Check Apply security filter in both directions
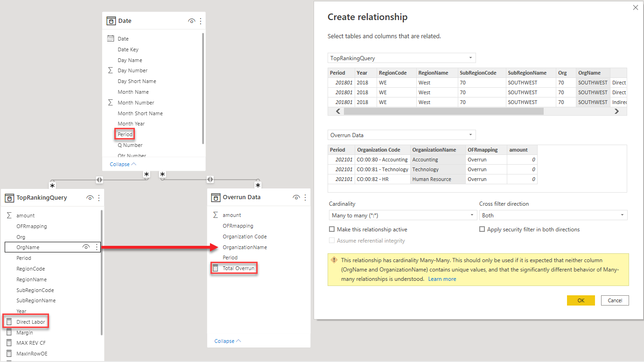This screenshot has width=644, height=362. 482,230
